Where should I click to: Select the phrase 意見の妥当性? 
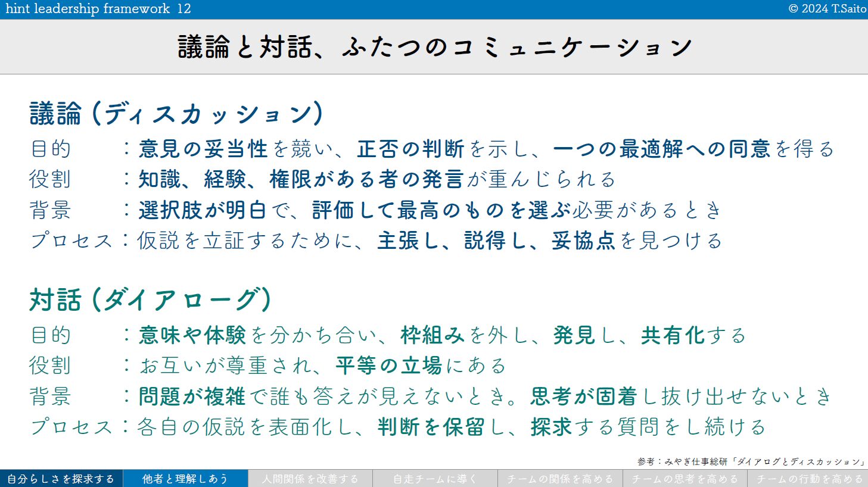coord(203,149)
